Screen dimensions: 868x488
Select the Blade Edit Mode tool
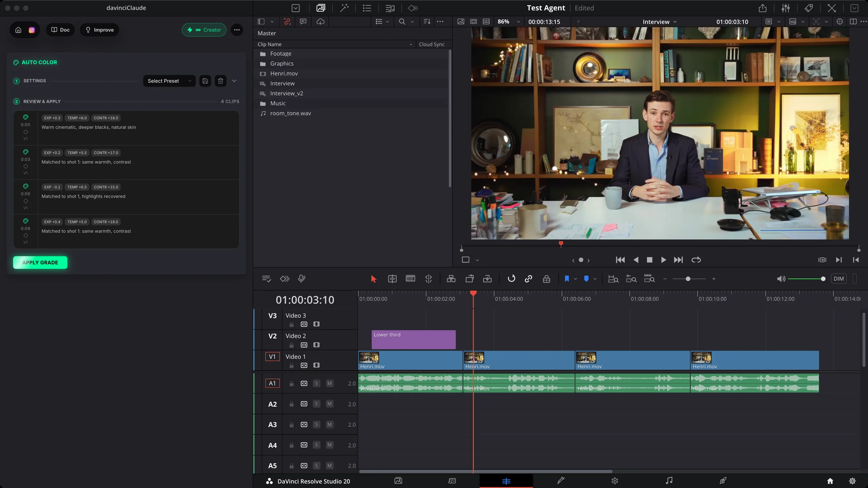coord(429,279)
